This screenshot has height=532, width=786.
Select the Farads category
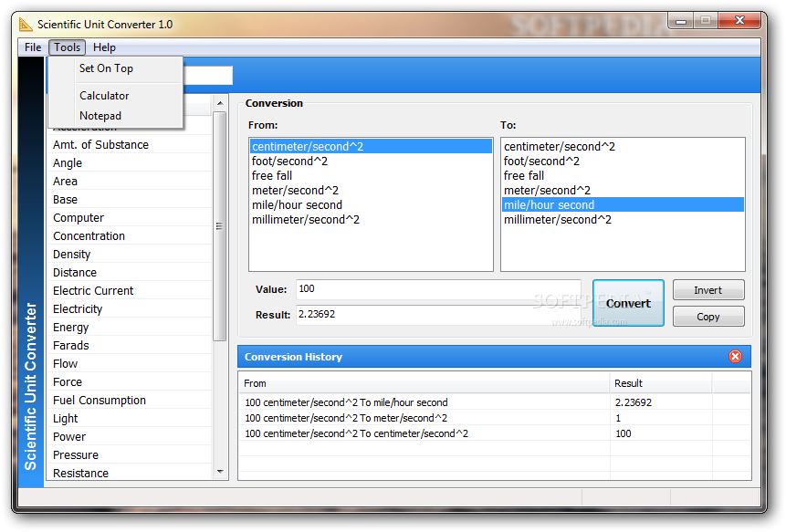click(130, 346)
